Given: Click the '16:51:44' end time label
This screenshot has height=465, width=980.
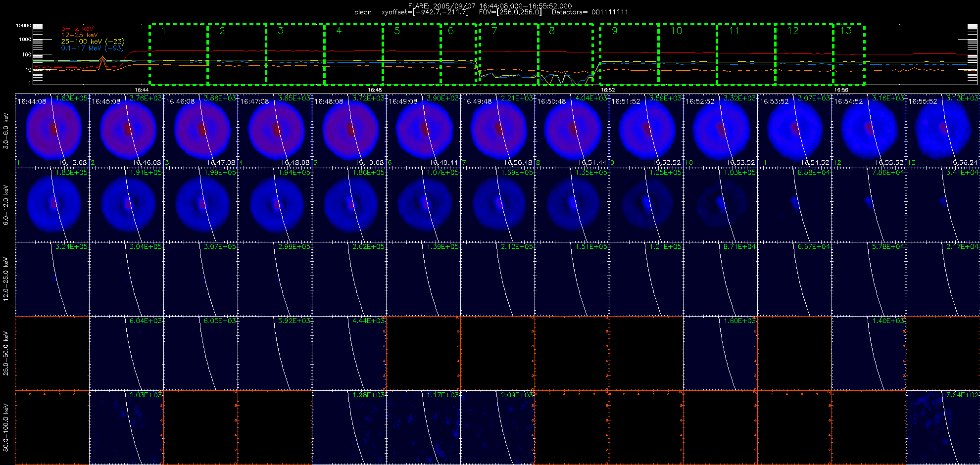Looking at the screenshot, I should (x=592, y=163).
